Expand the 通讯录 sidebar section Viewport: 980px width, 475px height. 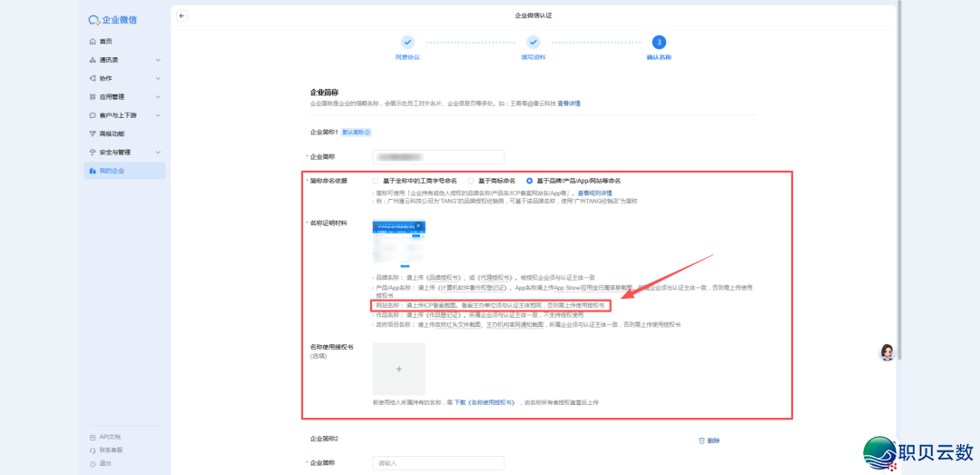coord(158,60)
